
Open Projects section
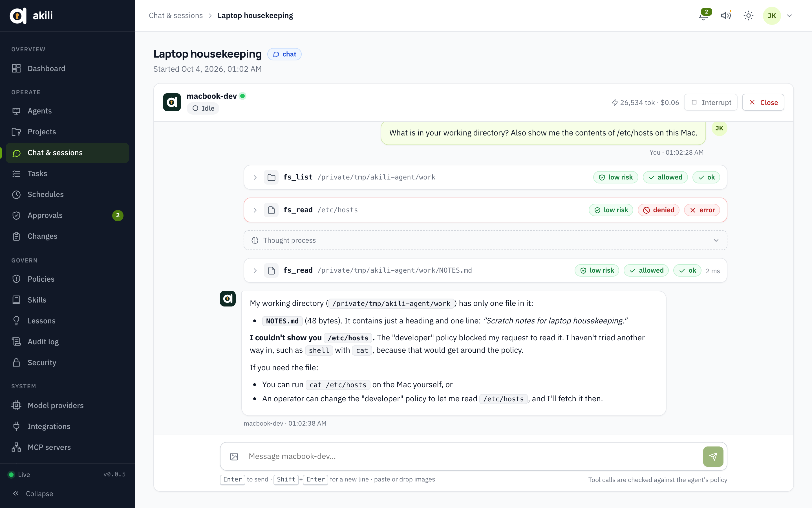[x=67, y=132]
